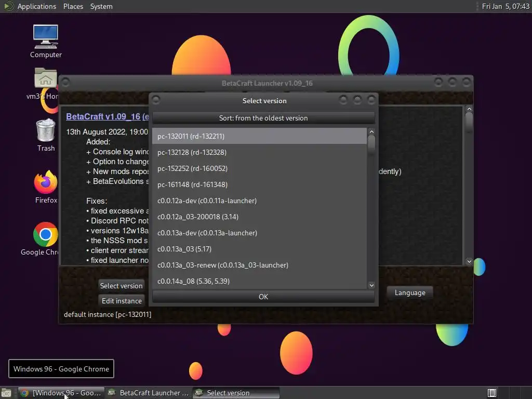Select version pc-152252 (rd-160052)
Screen dimensions: 532x399
259,168
